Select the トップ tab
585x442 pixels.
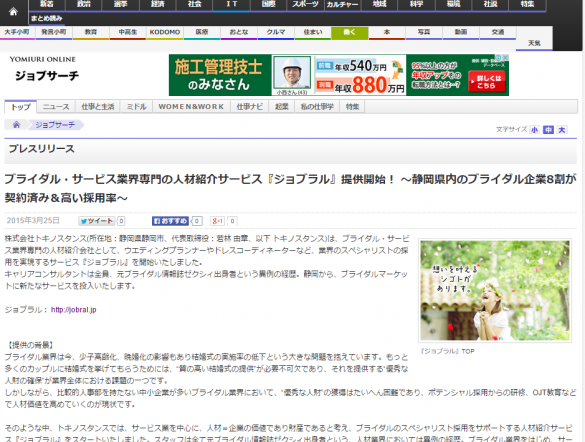(21, 107)
